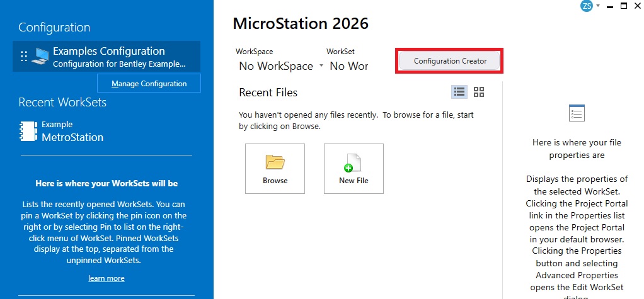Click the ZS user account avatar
Screen dimensions: 644x299
point(587,6)
